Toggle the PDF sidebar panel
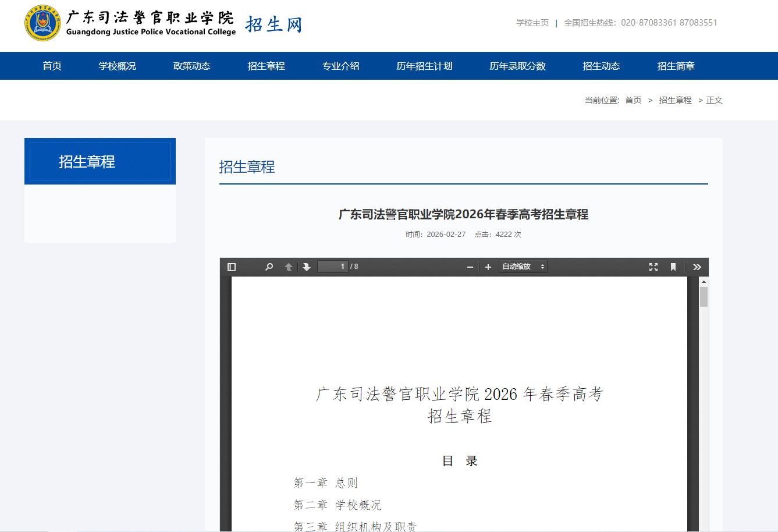This screenshot has height=532, width=778. pos(231,266)
